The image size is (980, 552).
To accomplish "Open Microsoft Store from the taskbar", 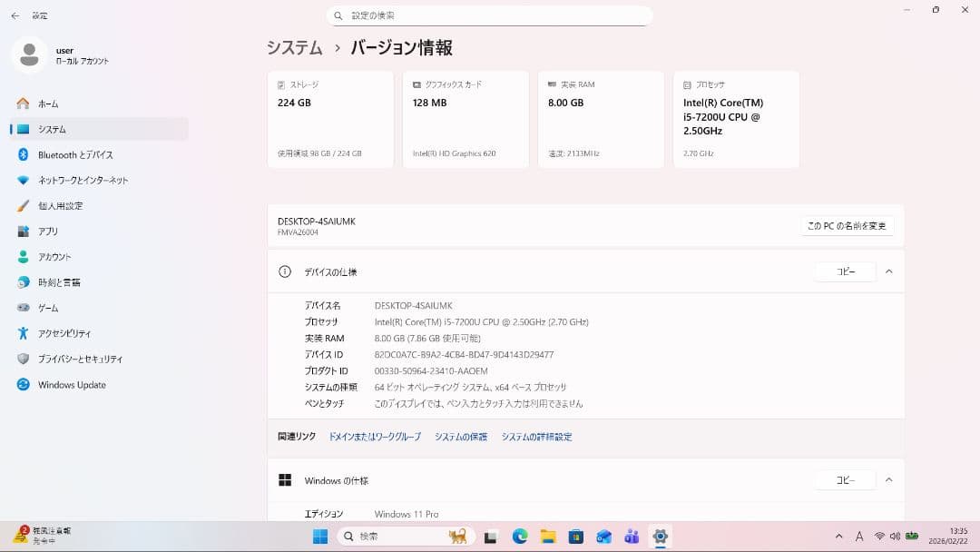I will tap(576, 537).
